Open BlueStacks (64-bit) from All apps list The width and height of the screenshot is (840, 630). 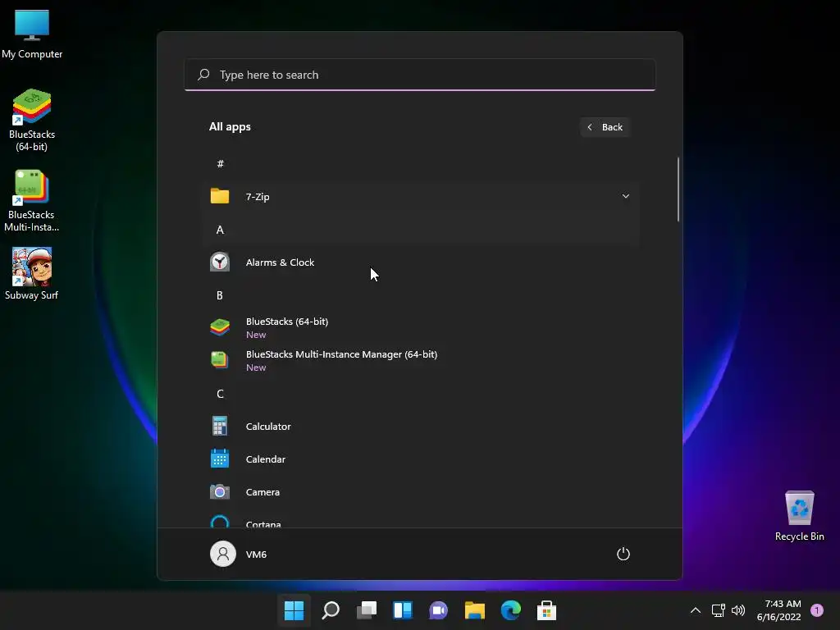point(421,327)
